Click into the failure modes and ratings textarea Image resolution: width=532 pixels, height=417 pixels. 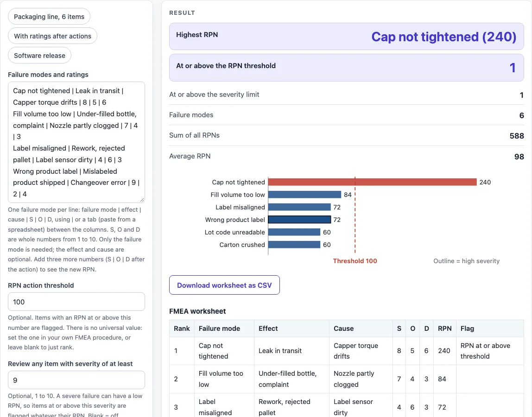pyautogui.click(x=76, y=142)
